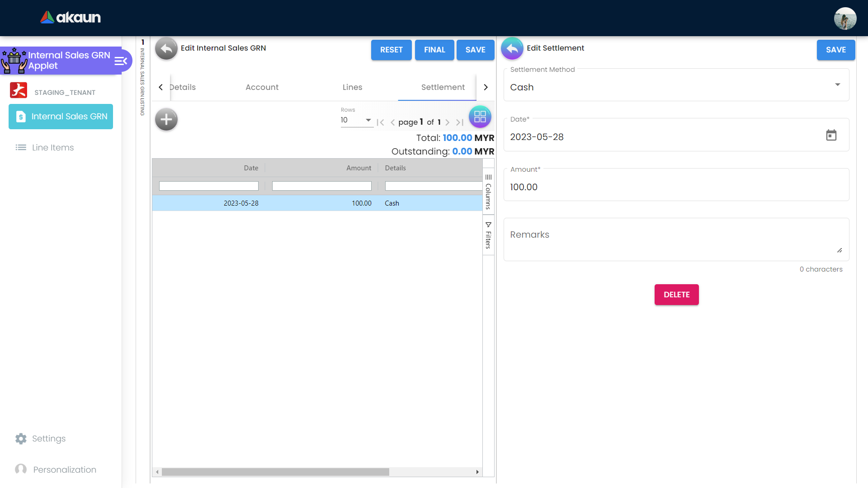Image resolution: width=868 pixels, height=488 pixels.
Task: Click the round plus button to add a settlement
Action: (x=166, y=120)
